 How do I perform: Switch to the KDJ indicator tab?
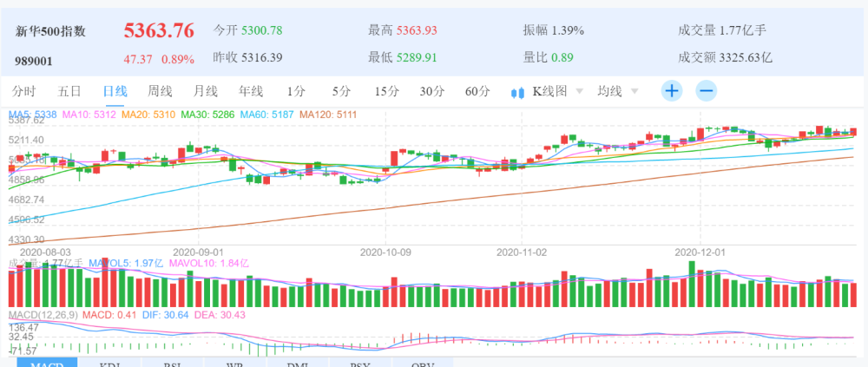112,363
